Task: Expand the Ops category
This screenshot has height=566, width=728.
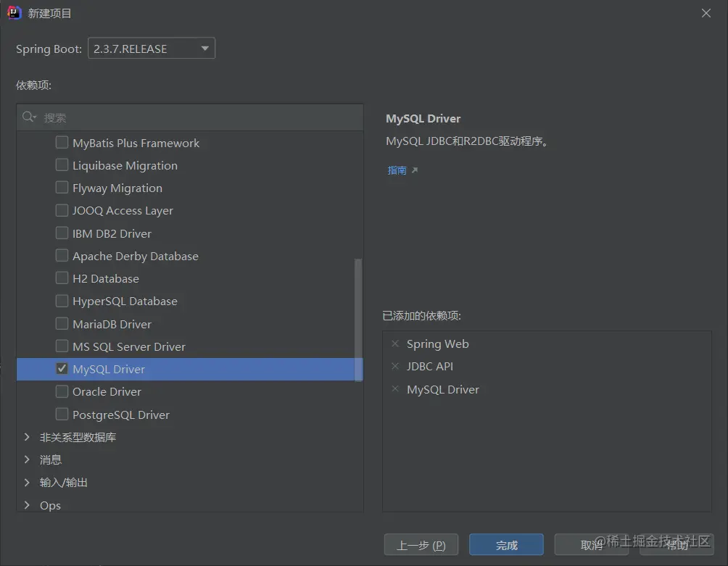Action: (27, 504)
